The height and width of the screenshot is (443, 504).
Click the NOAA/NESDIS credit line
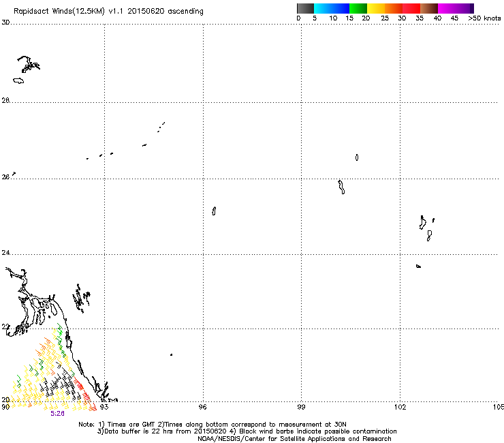click(x=294, y=439)
